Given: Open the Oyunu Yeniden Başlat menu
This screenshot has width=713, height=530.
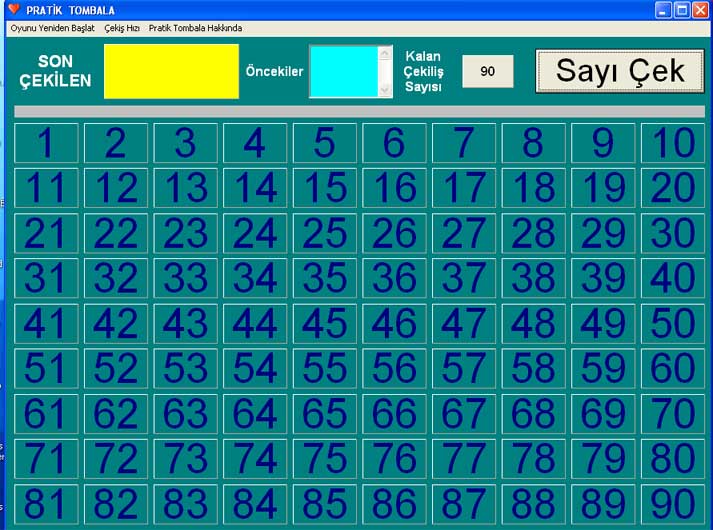Looking at the screenshot, I should click(x=52, y=28).
